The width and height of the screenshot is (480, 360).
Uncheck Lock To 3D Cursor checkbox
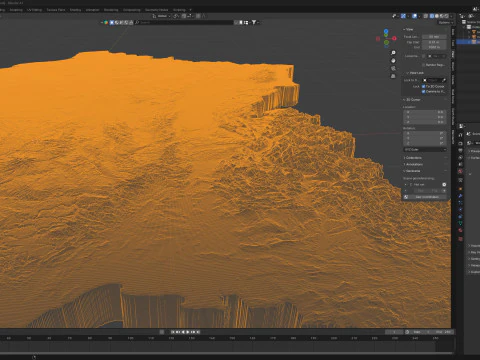[x=424, y=86]
